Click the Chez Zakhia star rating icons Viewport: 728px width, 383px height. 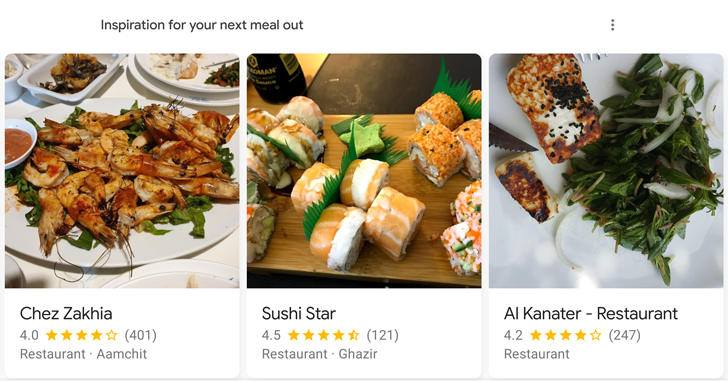[82, 335]
